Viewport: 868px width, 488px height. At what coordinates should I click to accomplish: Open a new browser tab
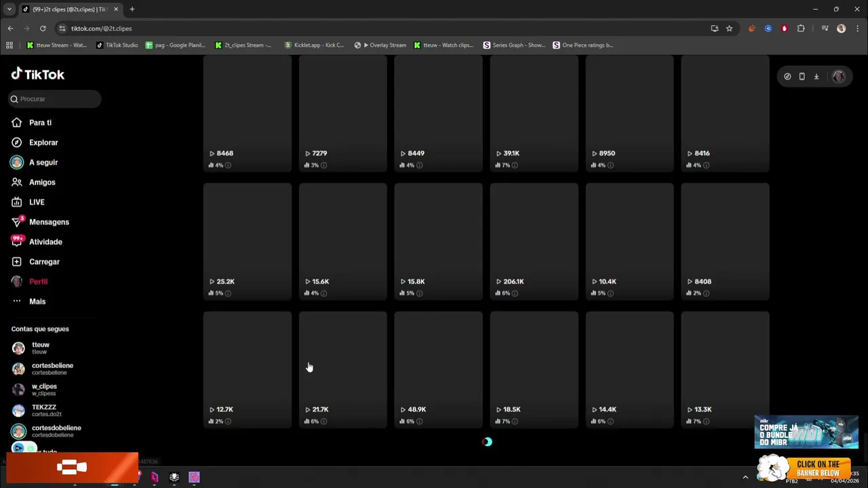point(132,9)
